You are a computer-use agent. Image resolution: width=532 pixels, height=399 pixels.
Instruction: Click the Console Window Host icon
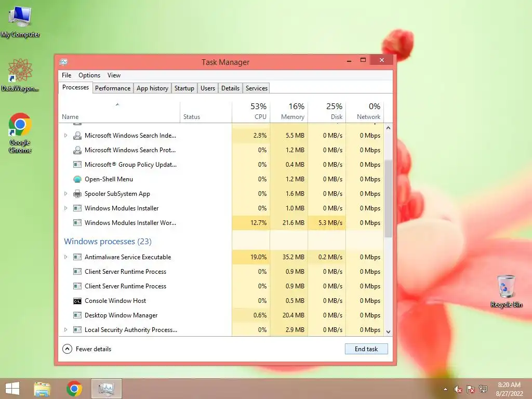click(x=77, y=301)
